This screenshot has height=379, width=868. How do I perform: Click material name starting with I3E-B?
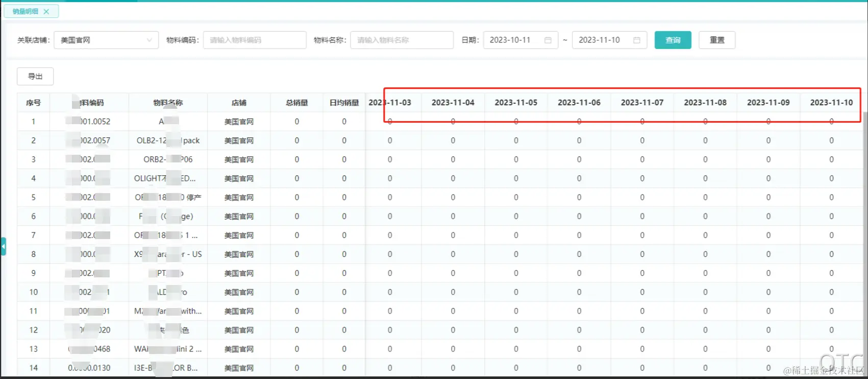[x=166, y=368]
